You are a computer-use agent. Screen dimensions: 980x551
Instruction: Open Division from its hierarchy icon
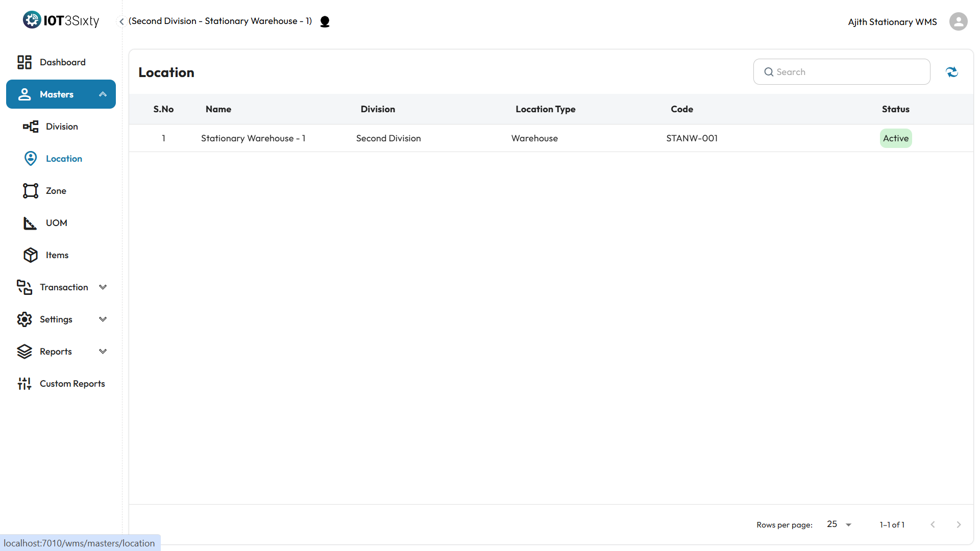(x=31, y=127)
